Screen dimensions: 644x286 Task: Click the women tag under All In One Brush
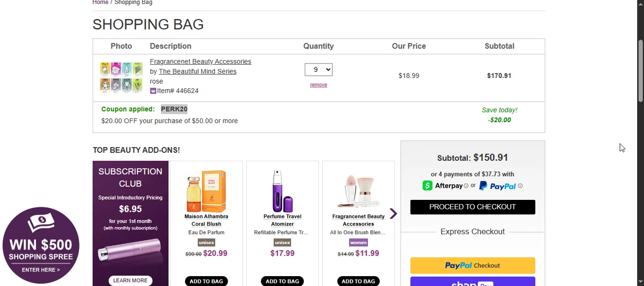[358, 243]
